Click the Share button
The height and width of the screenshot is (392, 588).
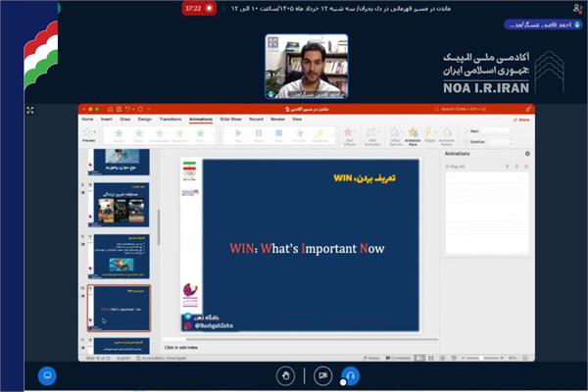click(521, 120)
